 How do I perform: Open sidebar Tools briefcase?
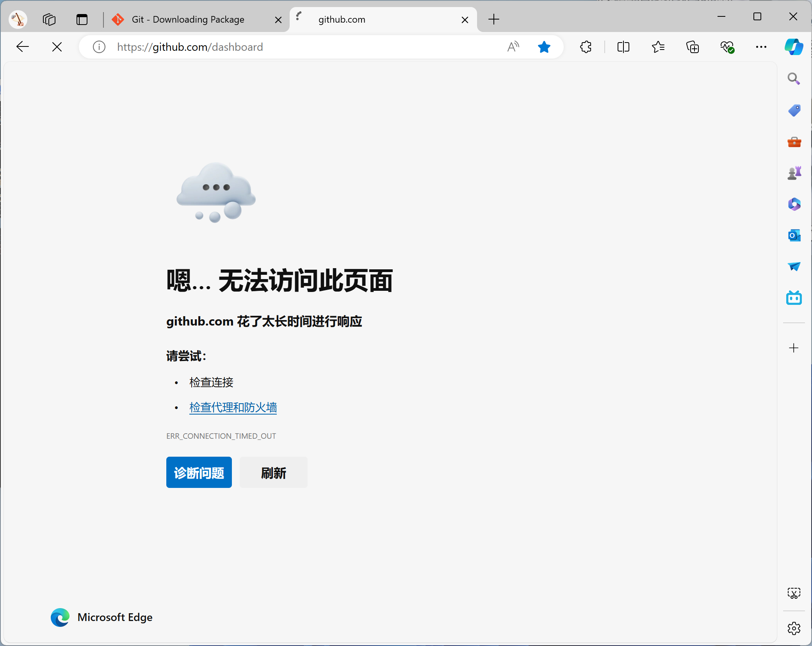tap(794, 142)
